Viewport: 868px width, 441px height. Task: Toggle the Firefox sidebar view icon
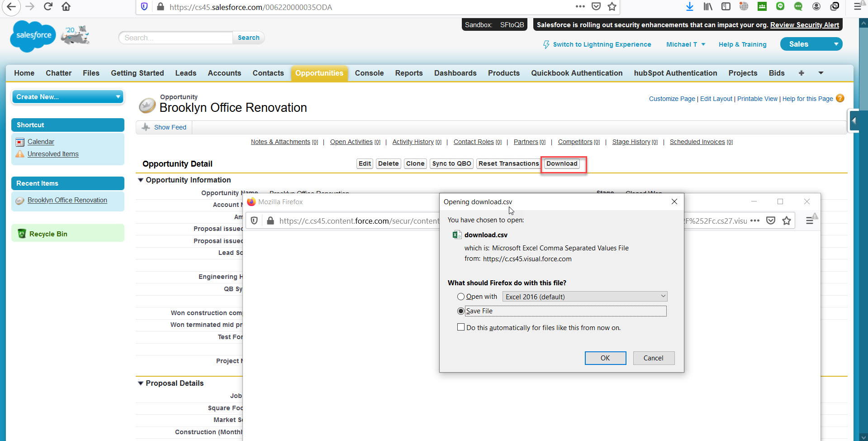(726, 7)
